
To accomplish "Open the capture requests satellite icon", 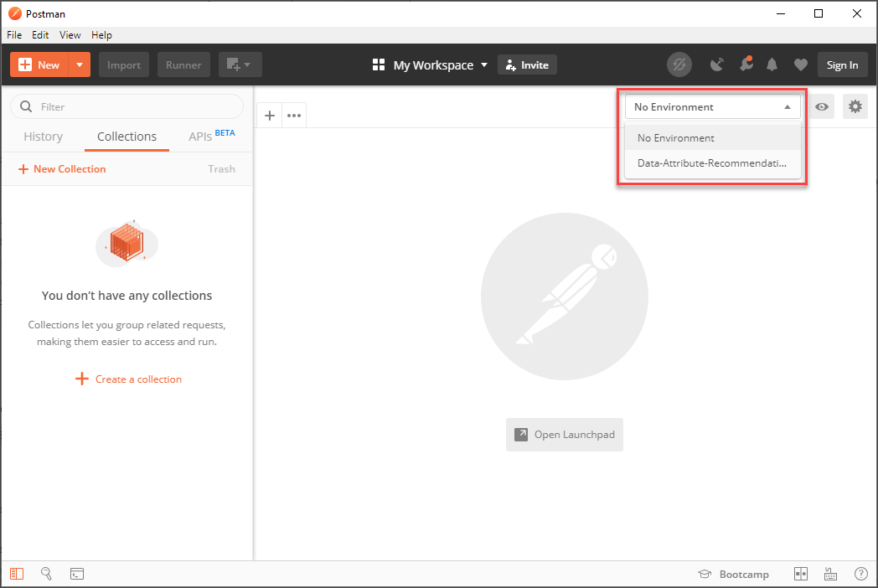I will click(717, 65).
